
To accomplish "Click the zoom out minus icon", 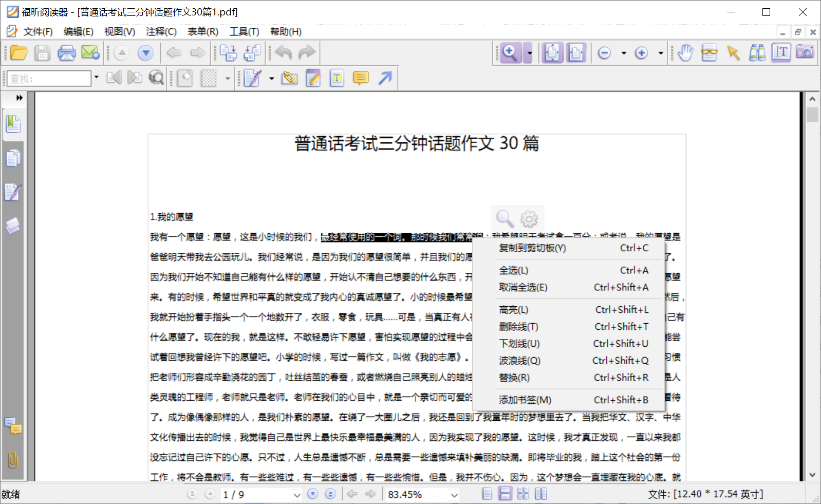I will (605, 53).
